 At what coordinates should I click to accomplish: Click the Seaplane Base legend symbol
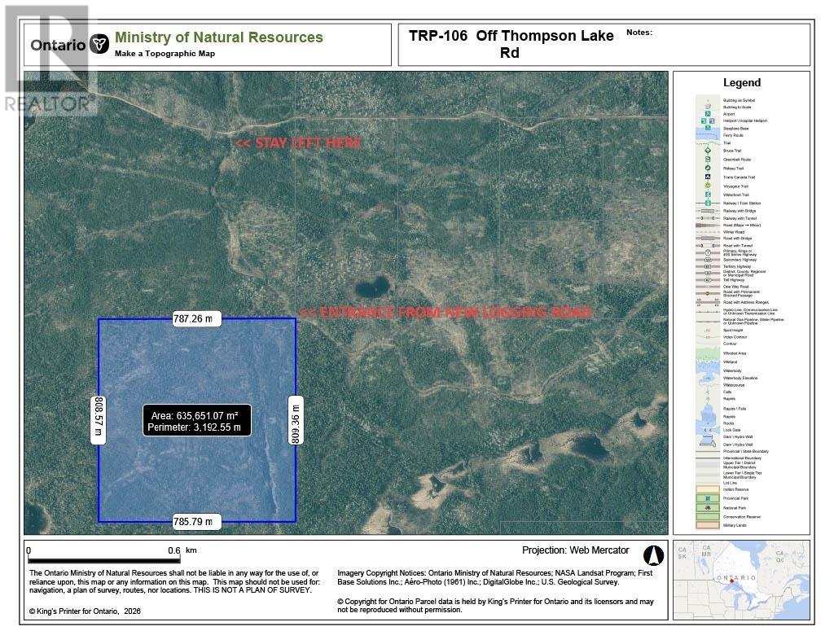(708, 128)
